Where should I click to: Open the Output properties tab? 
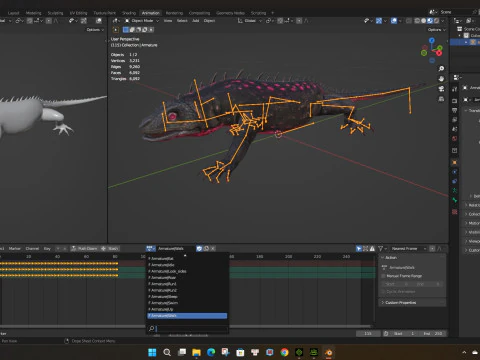(x=455, y=110)
